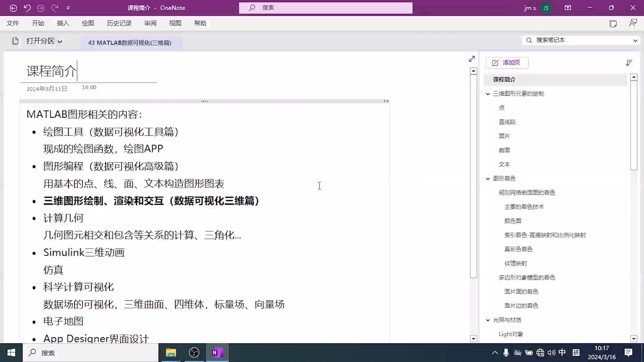
Task: Open File Explorer from the taskbar
Action: pos(171,353)
